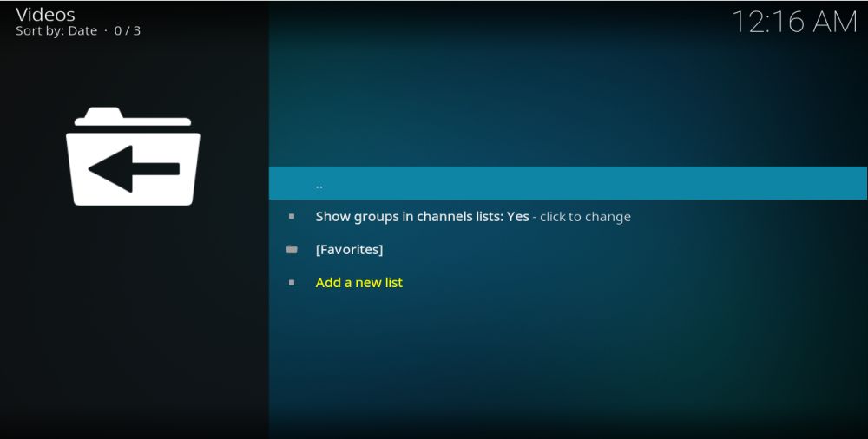The height and width of the screenshot is (439, 868).
Task: Click the folder icon beside [Favorites]
Action: point(292,250)
